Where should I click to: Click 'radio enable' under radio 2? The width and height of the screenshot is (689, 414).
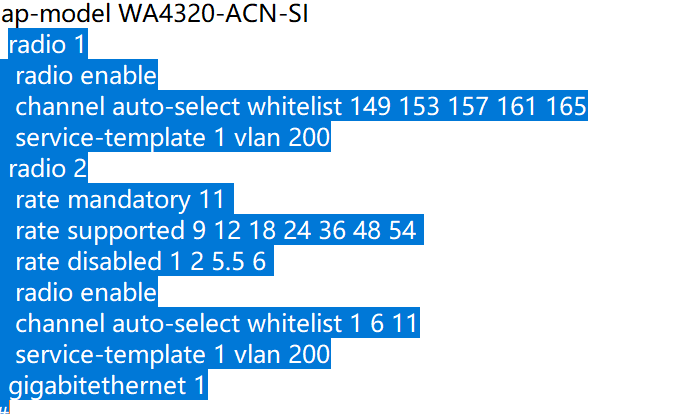click(x=86, y=293)
